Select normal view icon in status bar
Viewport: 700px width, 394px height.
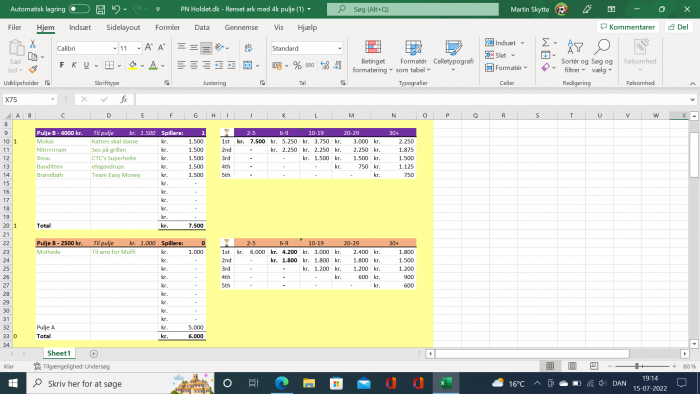[550, 366]
